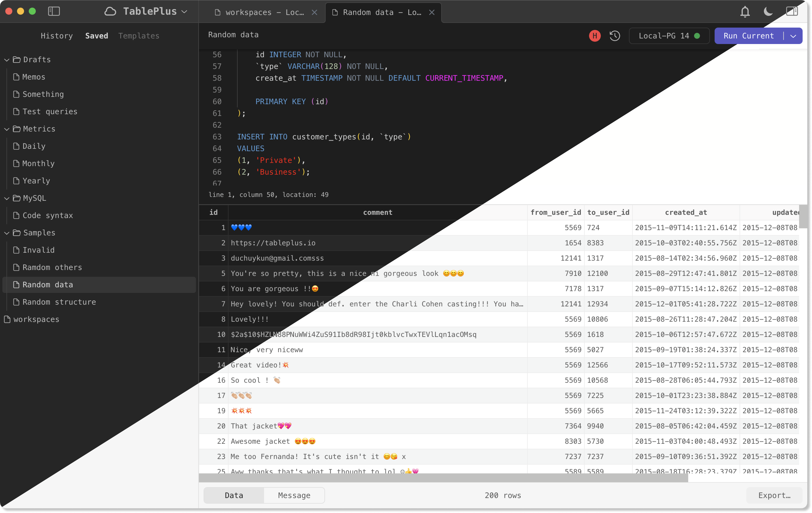Select the Local-PG 14 connection selector
This screenshot has height=513, width=812.
coord(669,36)
